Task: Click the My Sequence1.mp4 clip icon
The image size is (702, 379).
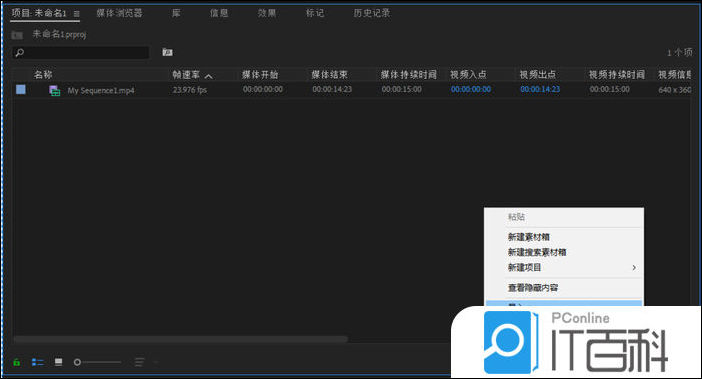Action: (54, 91)
